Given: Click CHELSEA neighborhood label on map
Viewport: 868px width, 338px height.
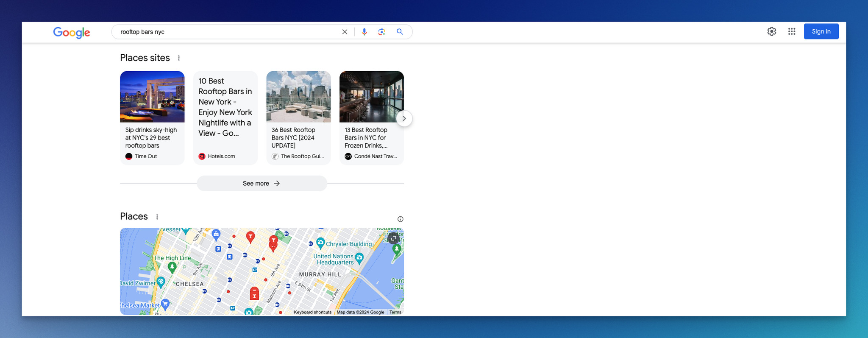Looking at the screenshot, I should 190,284.
